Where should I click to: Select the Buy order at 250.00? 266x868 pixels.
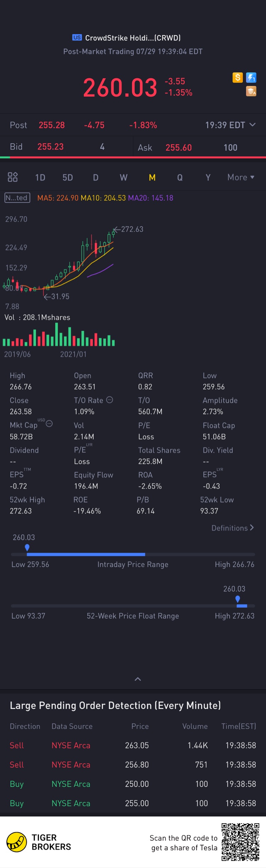(133, 783)
